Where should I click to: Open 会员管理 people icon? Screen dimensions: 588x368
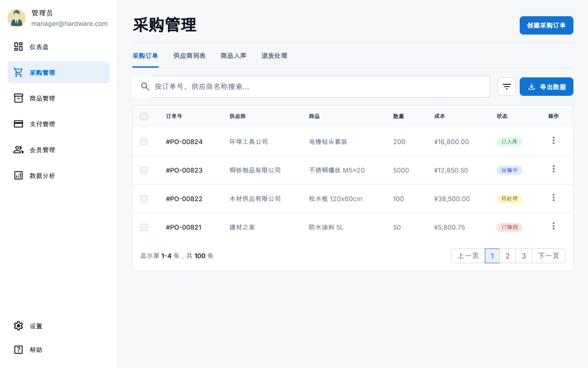(x=18, y=150)
